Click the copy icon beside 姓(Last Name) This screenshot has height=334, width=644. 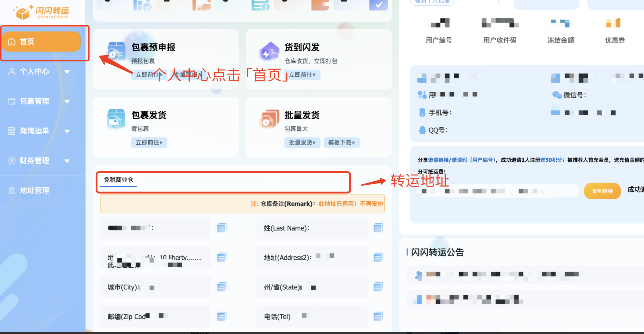(378, 228)
